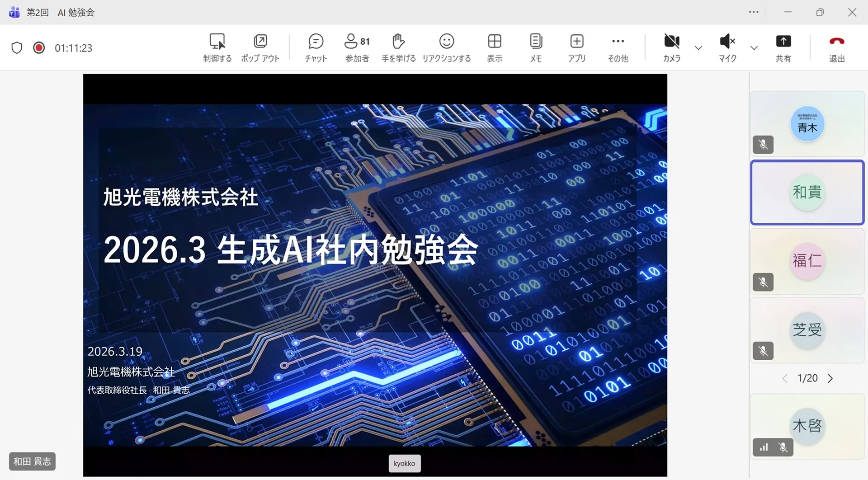Show the 参加者 participants list
Viewport: 868px width, 480px height.
(357, 47)
